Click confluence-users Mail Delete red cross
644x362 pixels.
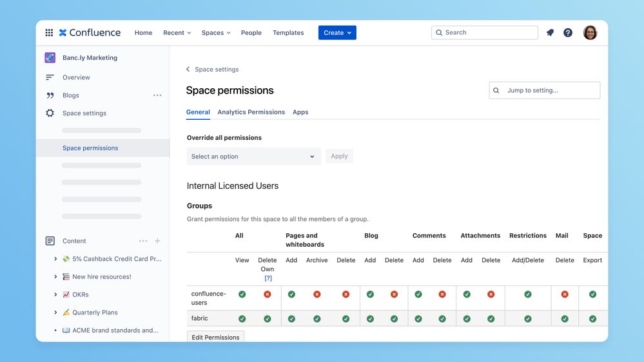pyautogui.click(x=565, y=294)
